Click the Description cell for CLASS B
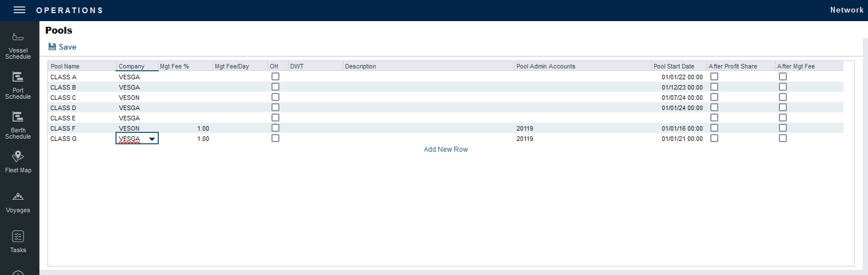 click(x=429, y=87)
